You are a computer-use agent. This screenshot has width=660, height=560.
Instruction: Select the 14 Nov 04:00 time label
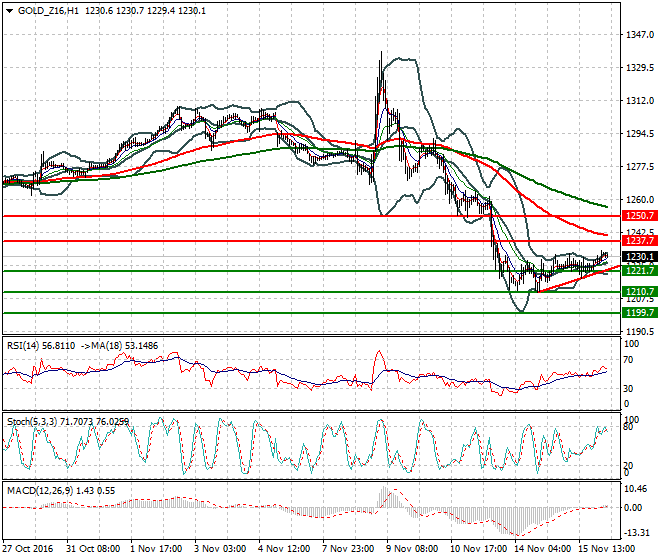[542, 549]
